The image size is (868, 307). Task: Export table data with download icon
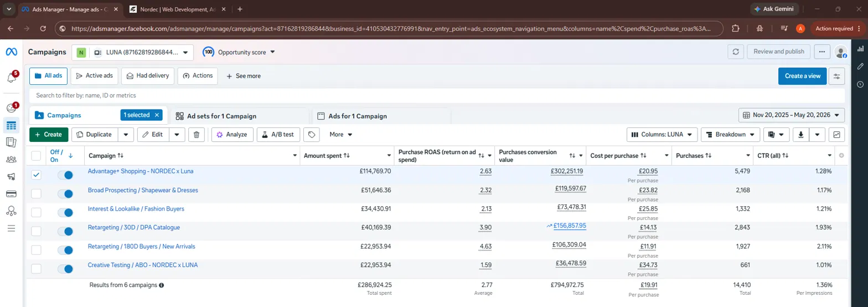click(x=800, y=134)
